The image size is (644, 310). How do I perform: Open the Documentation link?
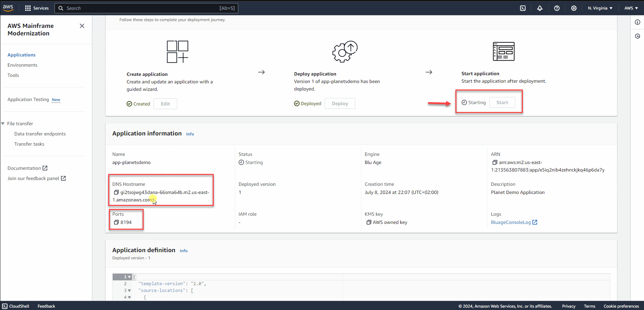(24, 168)
